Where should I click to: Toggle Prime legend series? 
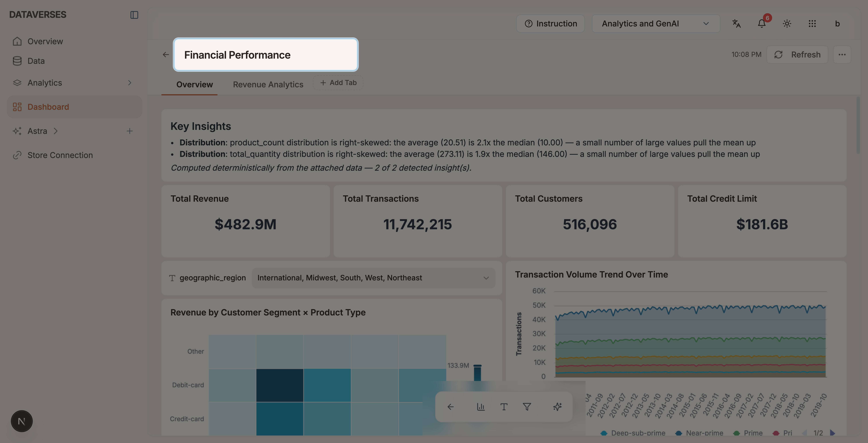coord(748,433)
